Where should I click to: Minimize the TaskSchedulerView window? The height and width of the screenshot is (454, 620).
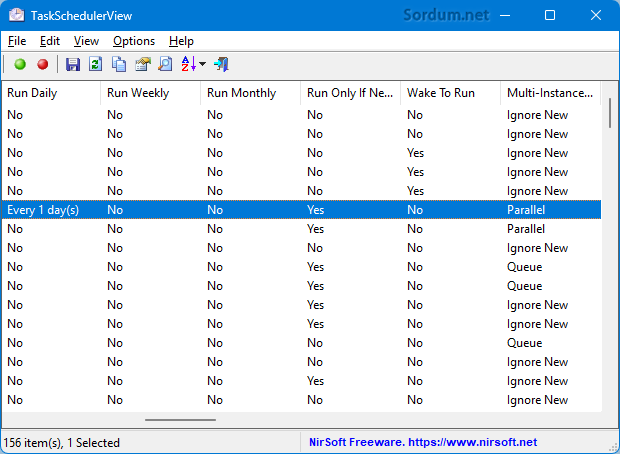505,15
